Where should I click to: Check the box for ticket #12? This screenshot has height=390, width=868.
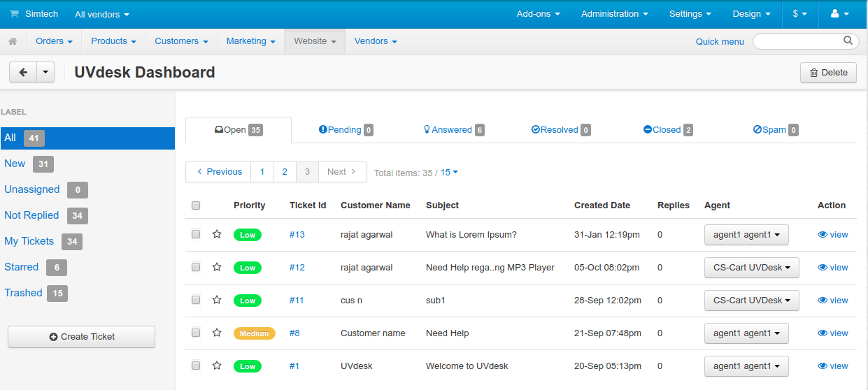coord(196,267)
